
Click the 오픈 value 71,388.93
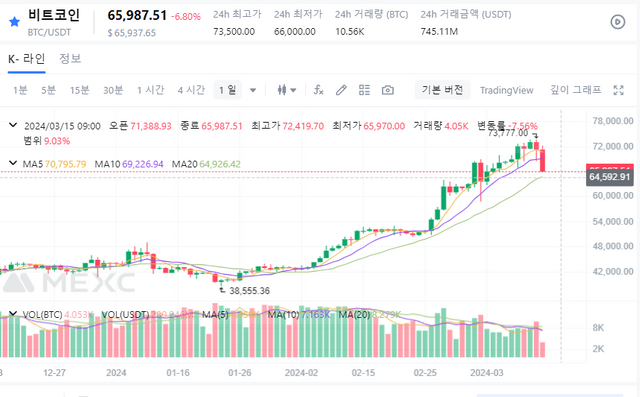pyautogui.click(x=151, y=126)
